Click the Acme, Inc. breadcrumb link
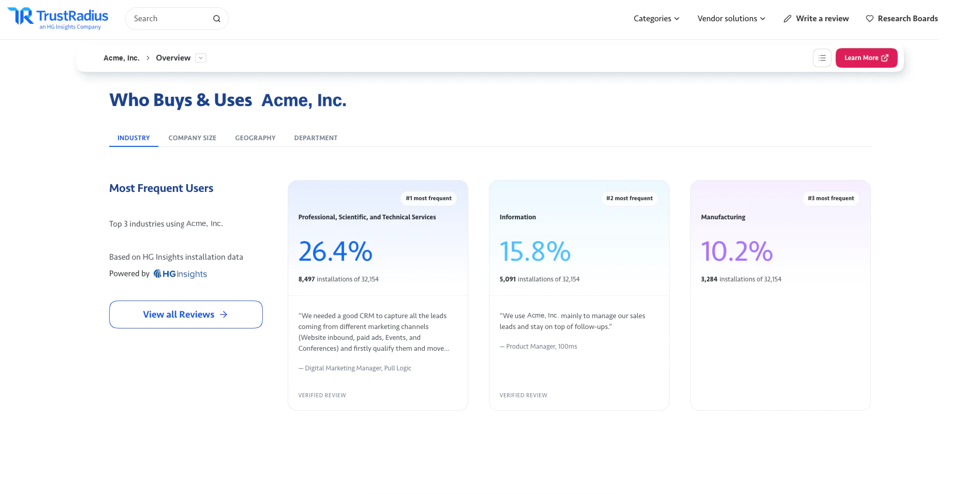980x494 pixels. click(x=122, y=58)
